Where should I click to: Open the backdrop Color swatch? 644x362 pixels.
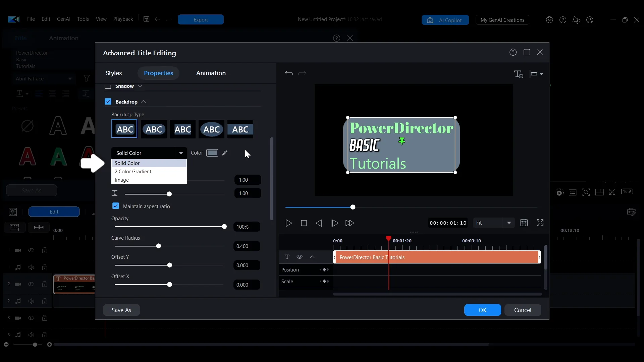pos(212,153)
